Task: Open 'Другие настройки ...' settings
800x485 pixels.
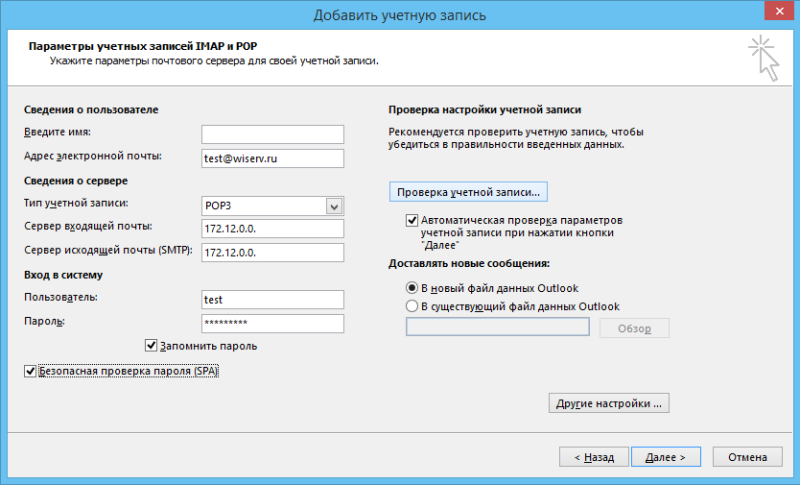Action: [x=608, y=403]
